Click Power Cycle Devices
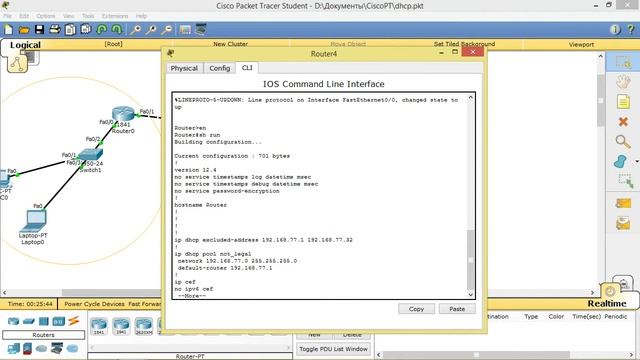Screen dimensions: 640x360 point(94,304)
